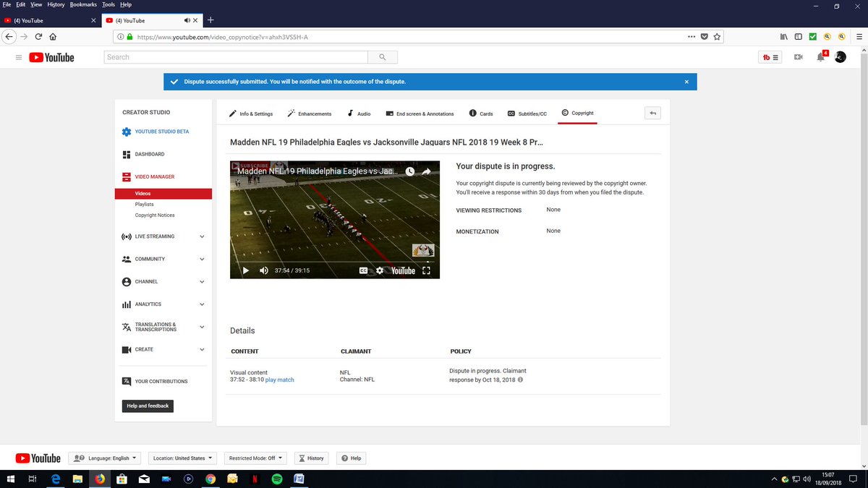This screenshot has height=488, width=868.
Task: Switch to Enhancements tab
Action: pyautogui.click(x=309, y=114)
